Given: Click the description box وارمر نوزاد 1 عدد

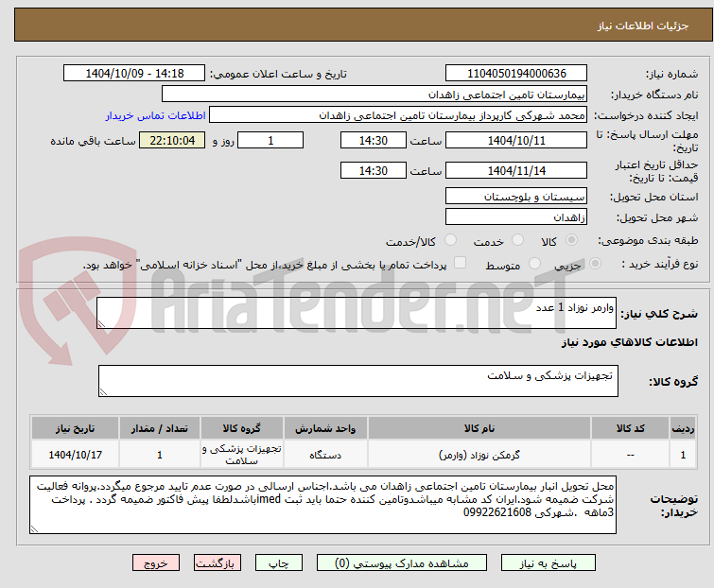Looking at the screenshot, I should pyautogui.click(x=357, y=313).
